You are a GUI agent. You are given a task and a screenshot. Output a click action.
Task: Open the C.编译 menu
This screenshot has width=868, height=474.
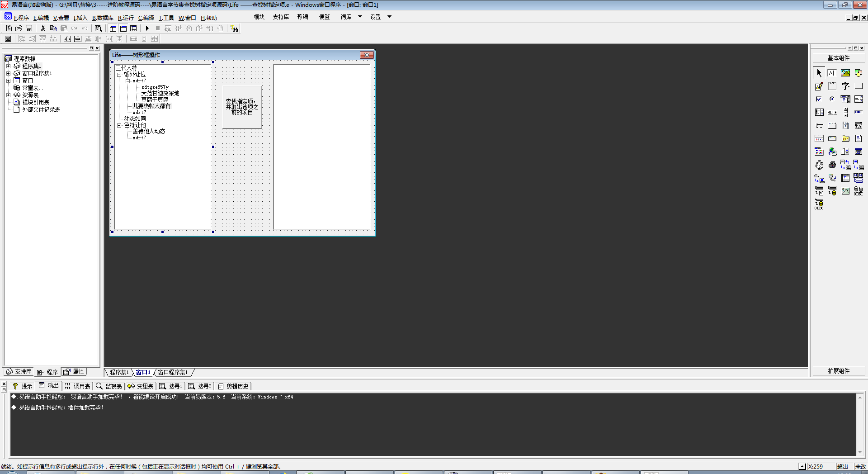click(146, 18)
